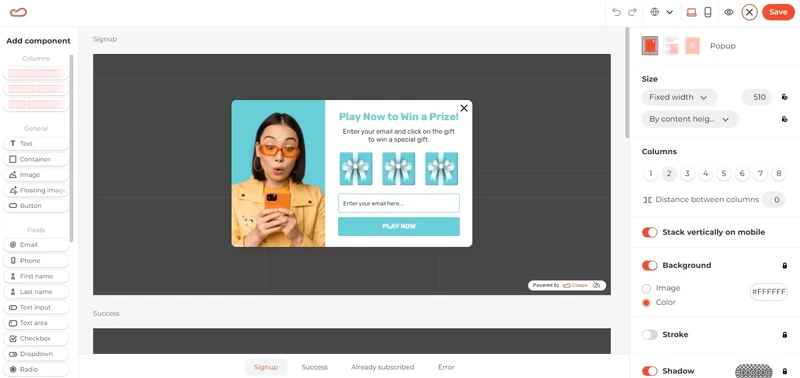Edit Distance between columns value
Viewport: 800px width, 378px height.
[x=773, y=199]
